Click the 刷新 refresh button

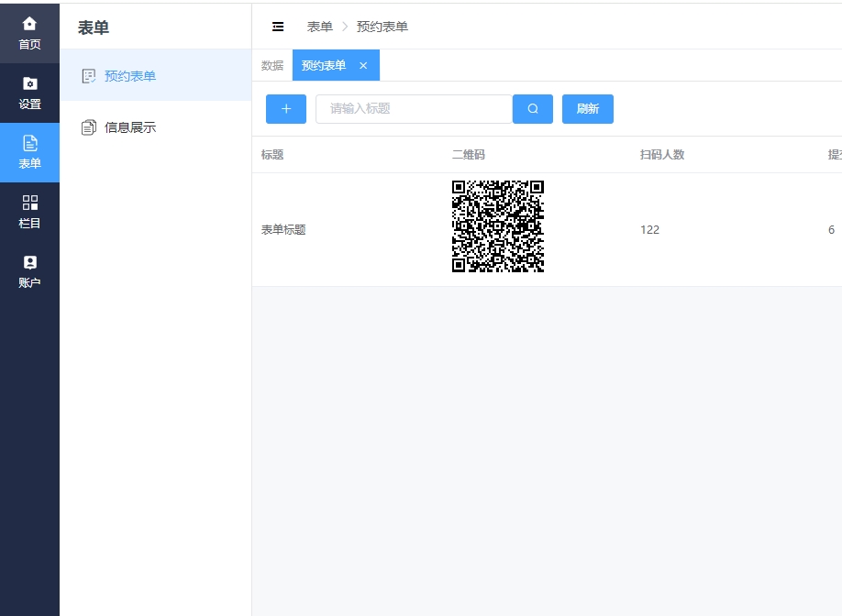[587, 108]
